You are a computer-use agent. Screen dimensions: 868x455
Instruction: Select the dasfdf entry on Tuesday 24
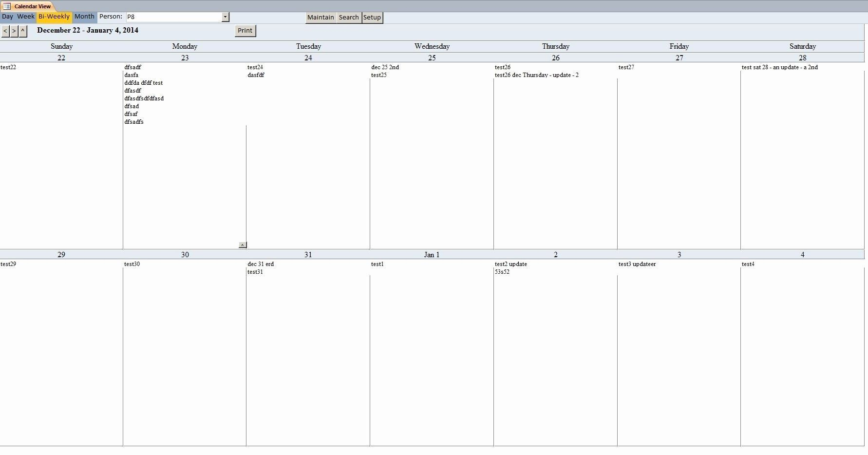[256, 75]
